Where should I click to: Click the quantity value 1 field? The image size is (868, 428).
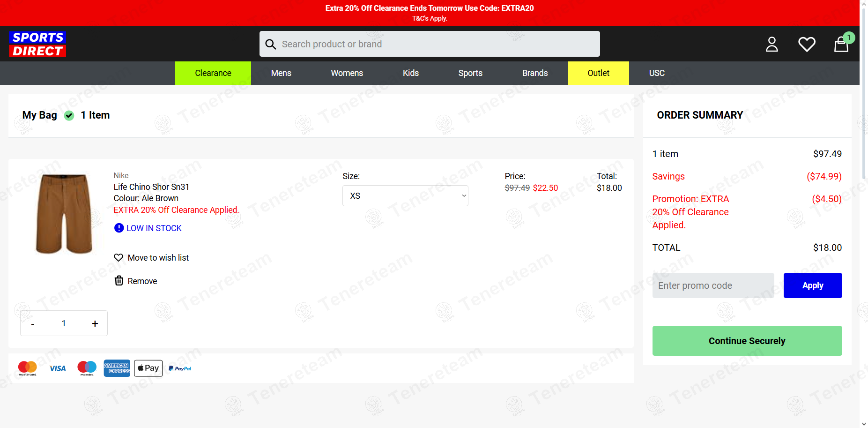point(64,323)
